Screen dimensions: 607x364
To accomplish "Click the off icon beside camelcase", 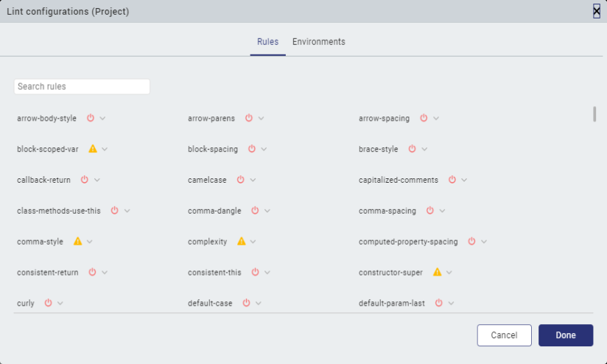I will click(242, 180).
